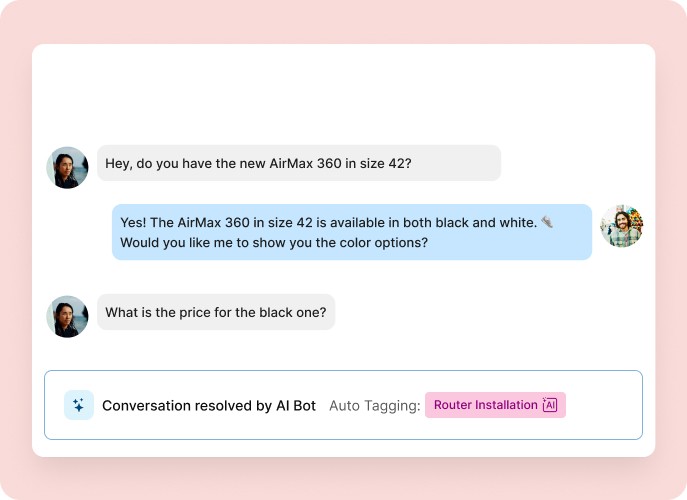Select the "Hey, do you have" message bubble
The image size is (687, 500).
298,163
